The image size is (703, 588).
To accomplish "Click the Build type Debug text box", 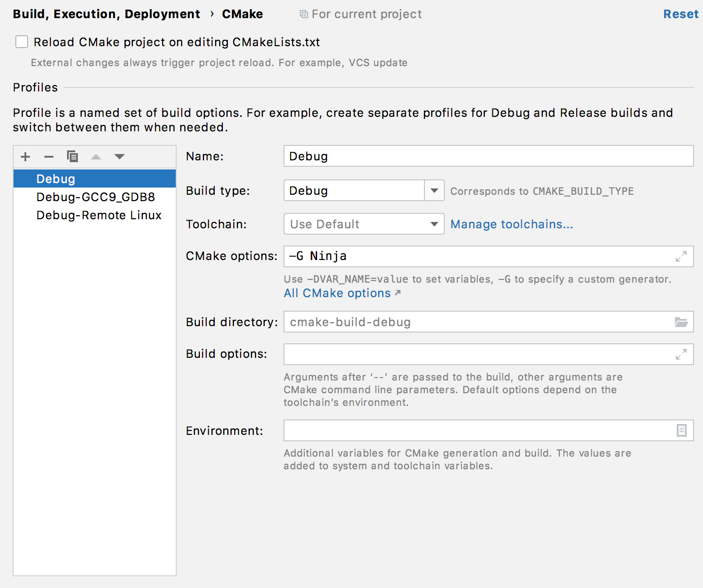I will tap(354, 191).
